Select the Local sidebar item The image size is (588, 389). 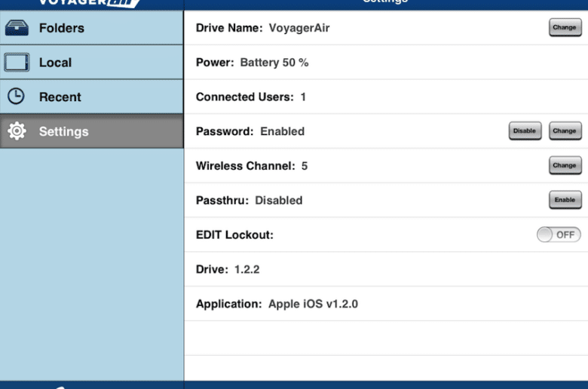click(x=91, y=63)
